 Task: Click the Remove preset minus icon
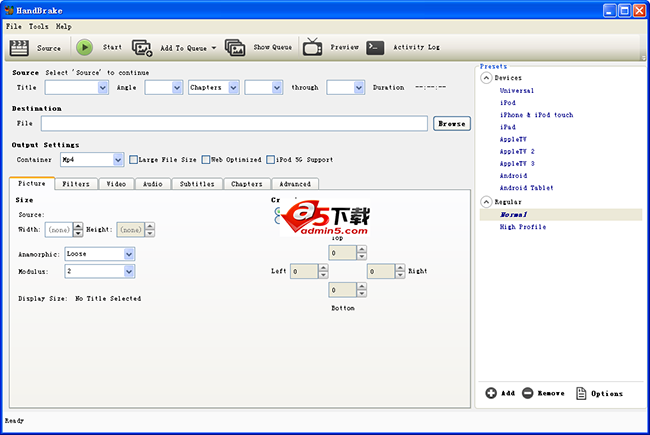coord(527,393)
